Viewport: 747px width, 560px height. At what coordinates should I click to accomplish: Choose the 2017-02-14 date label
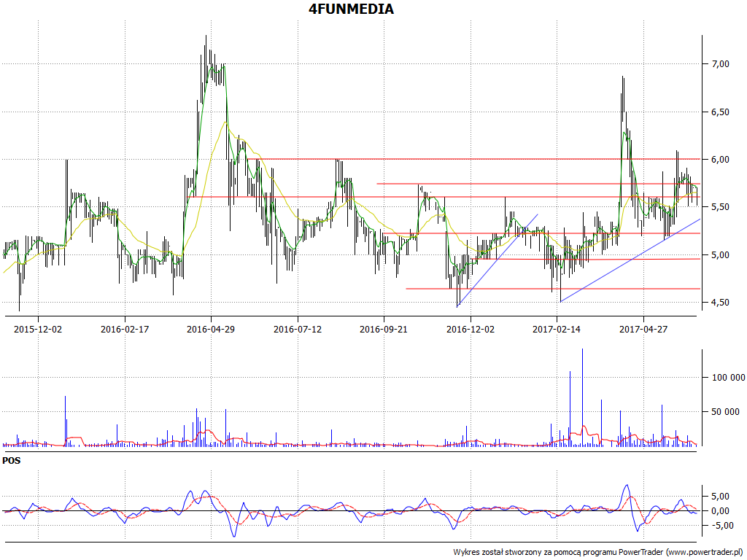[x=557, y=329]
